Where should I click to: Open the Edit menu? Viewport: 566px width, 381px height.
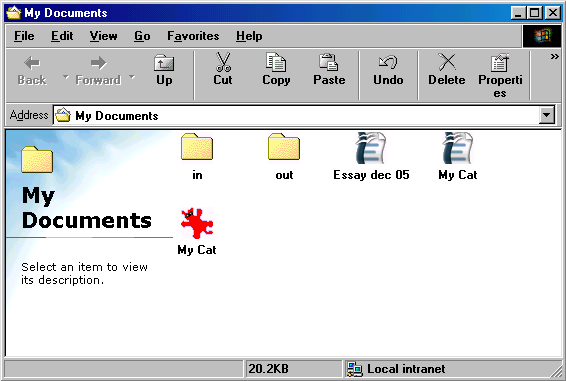(x=62, y=36)
